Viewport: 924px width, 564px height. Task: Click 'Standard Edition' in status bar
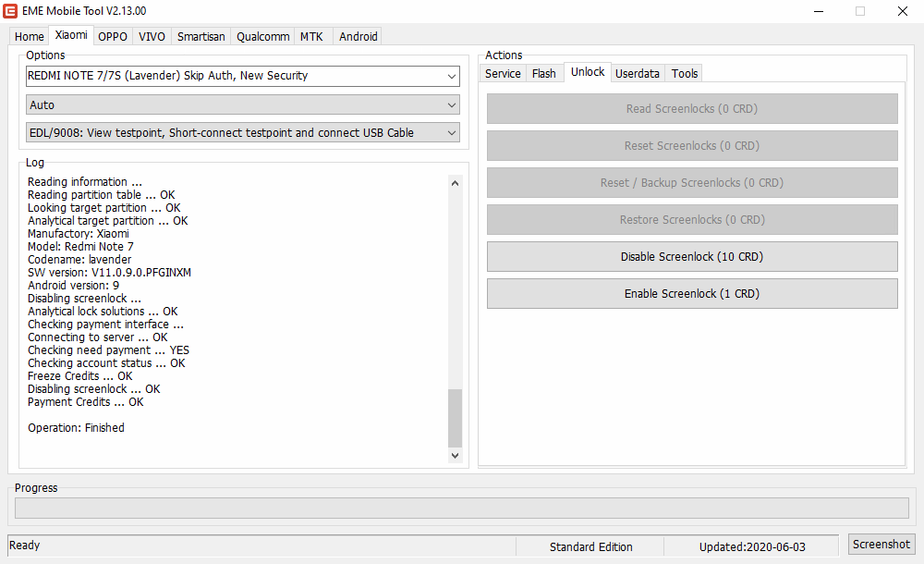click(x=591, y=546)
